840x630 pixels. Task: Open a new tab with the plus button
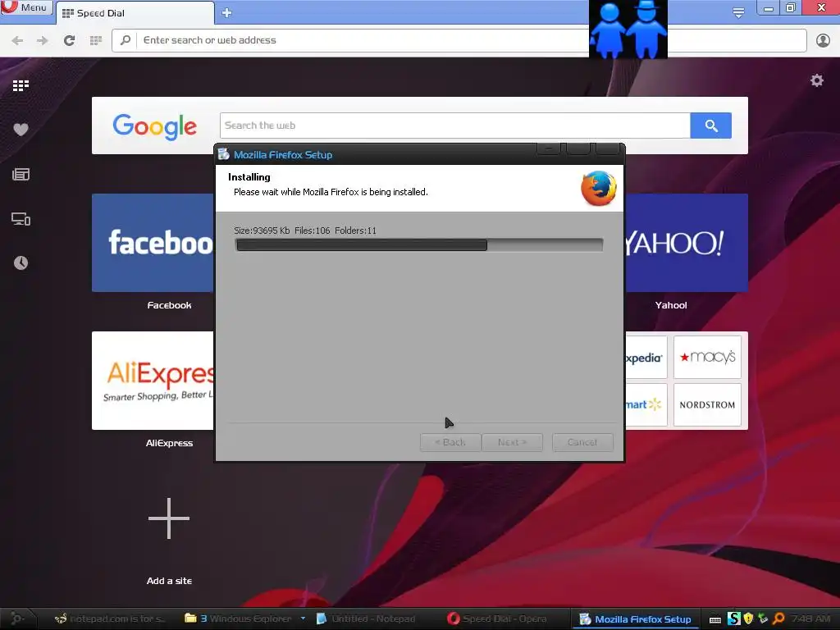(226, 13)
